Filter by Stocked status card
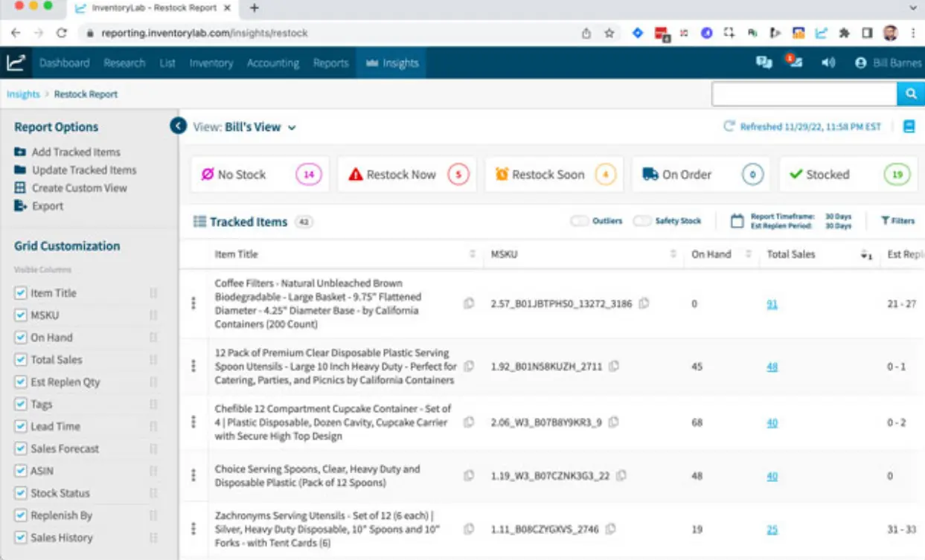The height and width of the screenshot is (560, 925). [x=849, y=175]
